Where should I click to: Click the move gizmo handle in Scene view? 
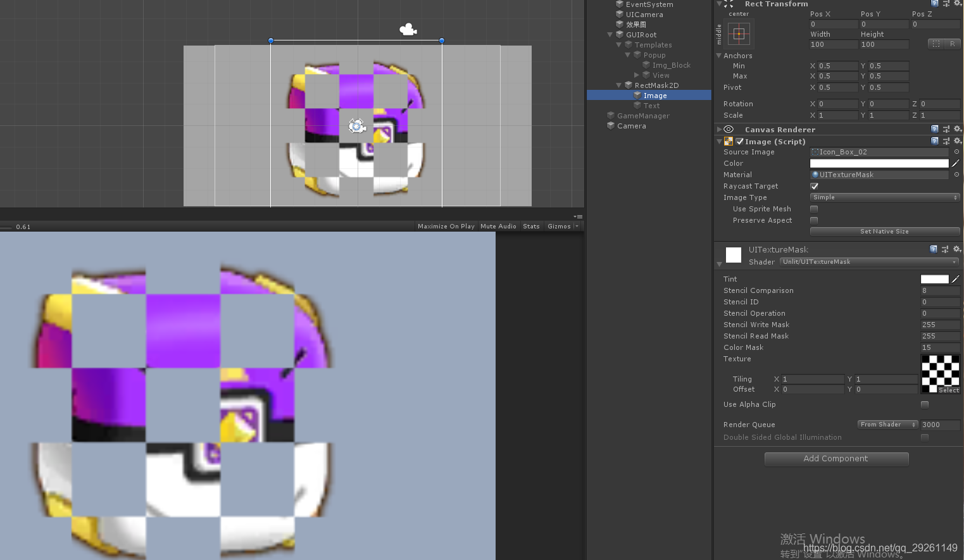(x=357, y=126)
